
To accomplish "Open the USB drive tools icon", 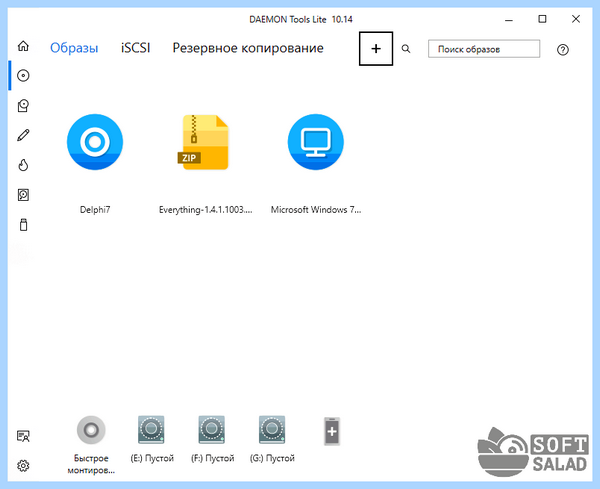I will tap(23, 225).
